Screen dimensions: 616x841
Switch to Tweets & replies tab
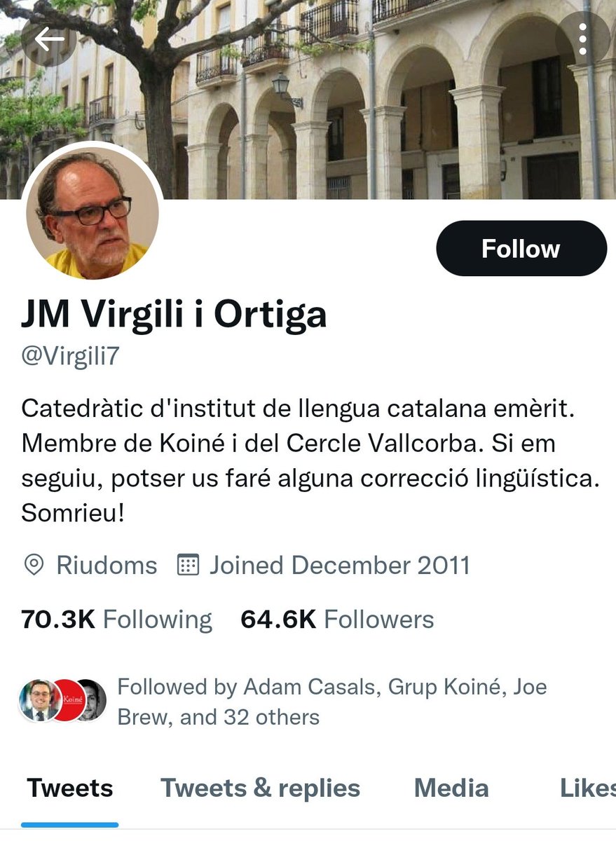pyautogui.click(x=261, y=788)
